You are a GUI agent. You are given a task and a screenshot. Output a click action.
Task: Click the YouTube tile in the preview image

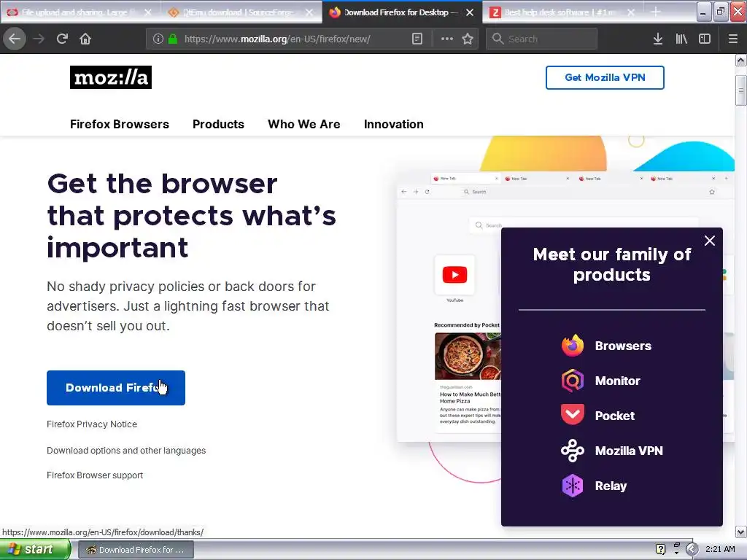[x=454, y=275]
